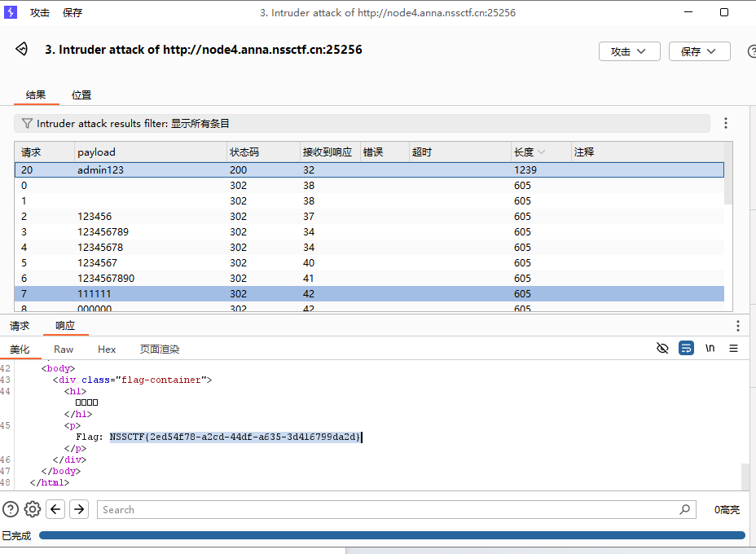Open the 攻击 dropdown button

point(629,51)
